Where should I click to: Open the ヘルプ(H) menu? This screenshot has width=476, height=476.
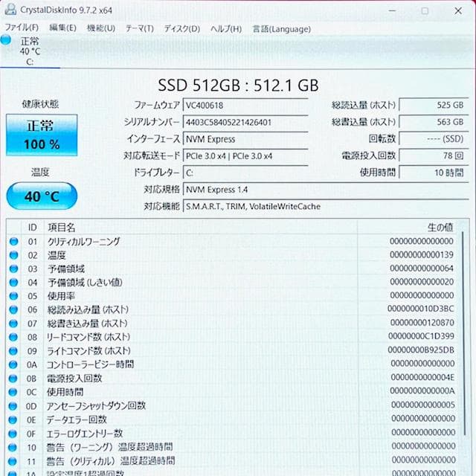point(226,29)
